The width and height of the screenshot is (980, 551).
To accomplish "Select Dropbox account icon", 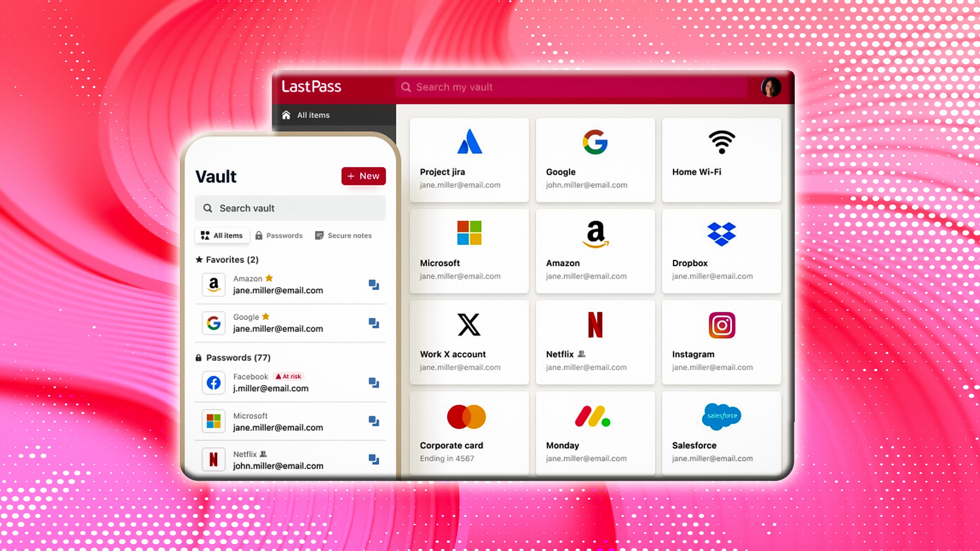I will (x=722, y=233).
